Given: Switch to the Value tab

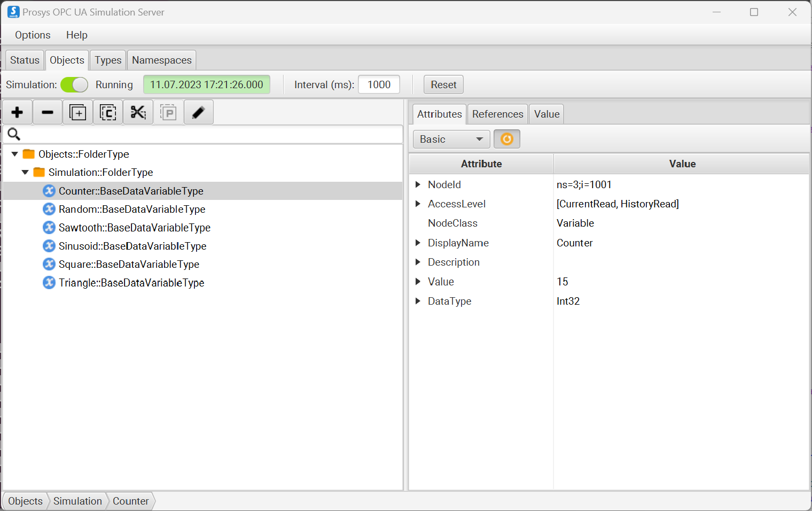Looking at the screenshot, I should click(547, 114).
